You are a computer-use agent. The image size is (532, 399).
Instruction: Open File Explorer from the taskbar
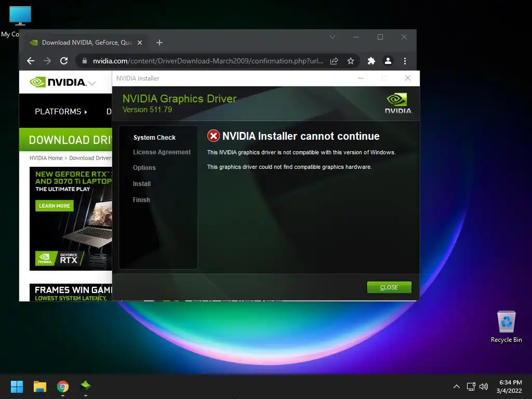(40, 387)
